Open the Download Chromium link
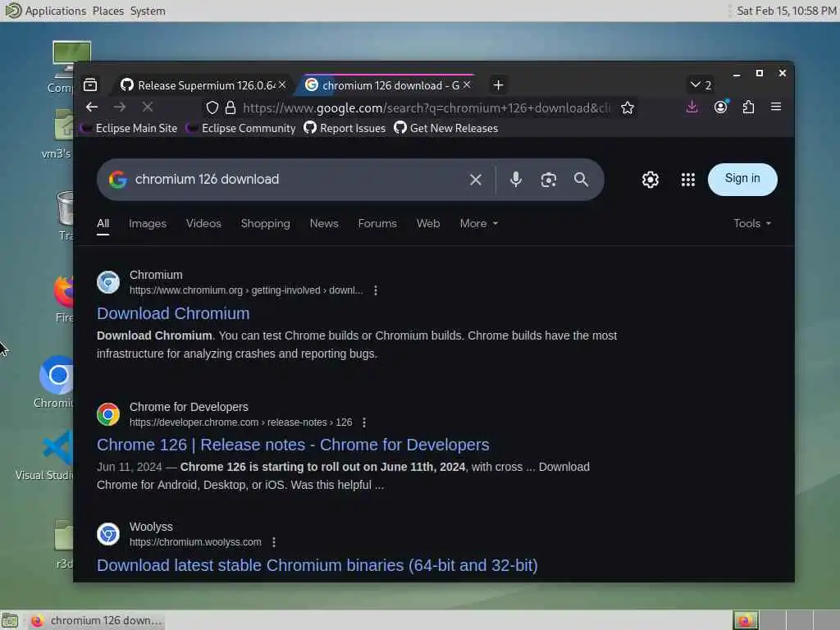840x630 pixels. [x=173, y=313]
